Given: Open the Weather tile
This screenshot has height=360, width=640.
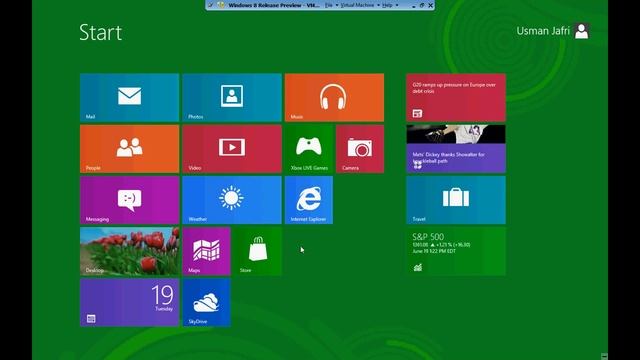Looking at the screenshot, I should [232, 200].
